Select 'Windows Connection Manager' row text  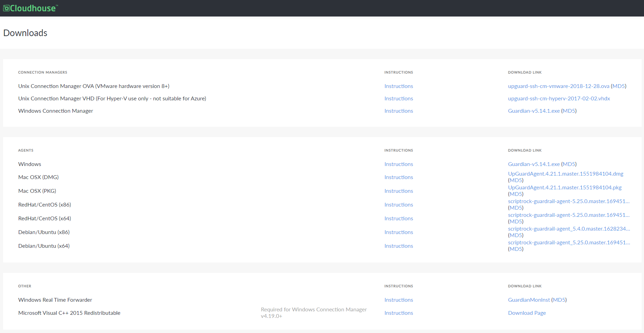(x=56, y=111)
